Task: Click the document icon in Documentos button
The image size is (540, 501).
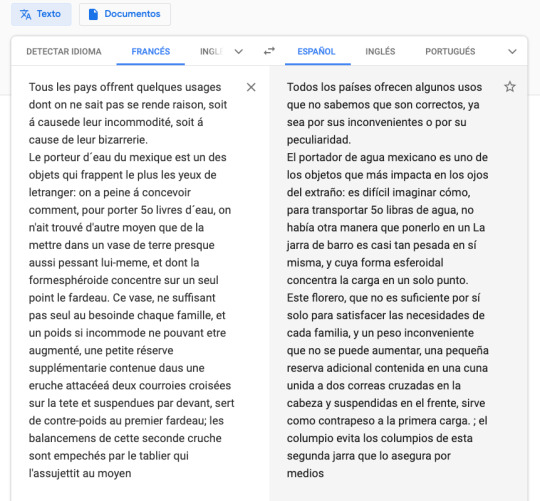Action: (x=93, y=14)
